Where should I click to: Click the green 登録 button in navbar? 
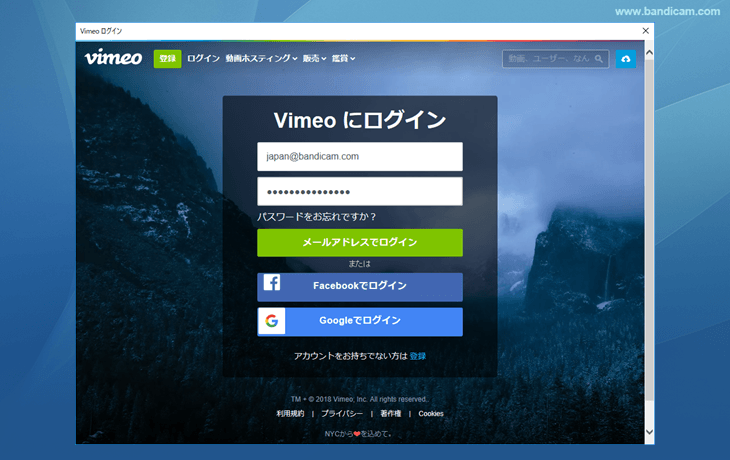pyautogui.click(x=167, y=59)
